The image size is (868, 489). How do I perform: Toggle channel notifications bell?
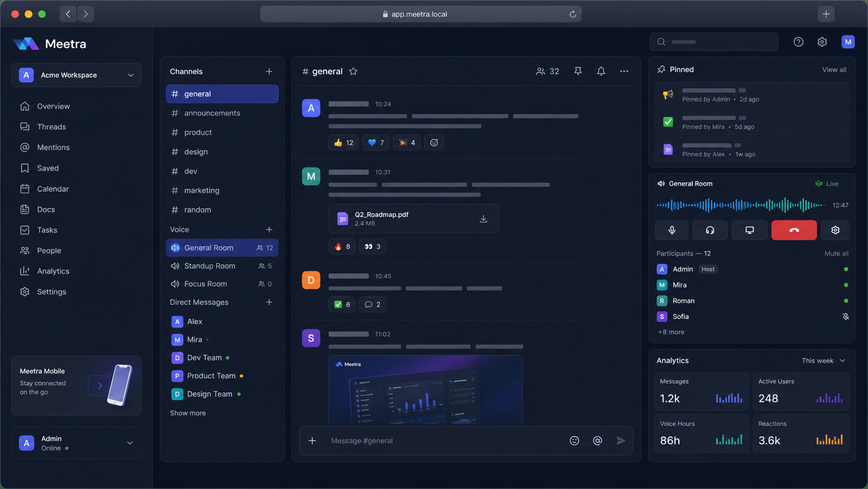[601, 71]
